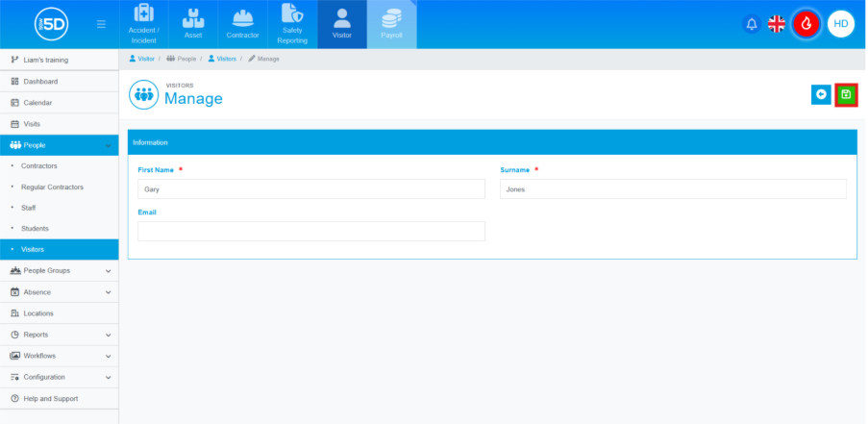This screenshot has width=868, height=424.
Task: Open the Accident / Incident module
Action: [x=143, y=24]
